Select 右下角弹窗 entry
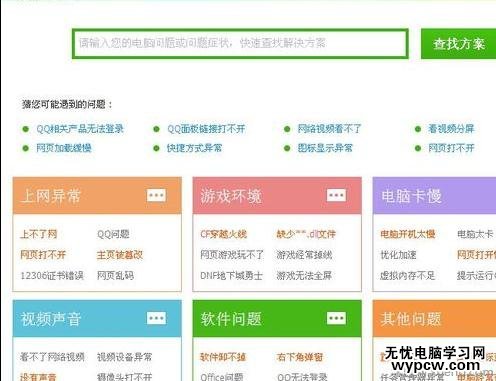The image size is (496, 381). pyautogui.click(x=300, y=357)
